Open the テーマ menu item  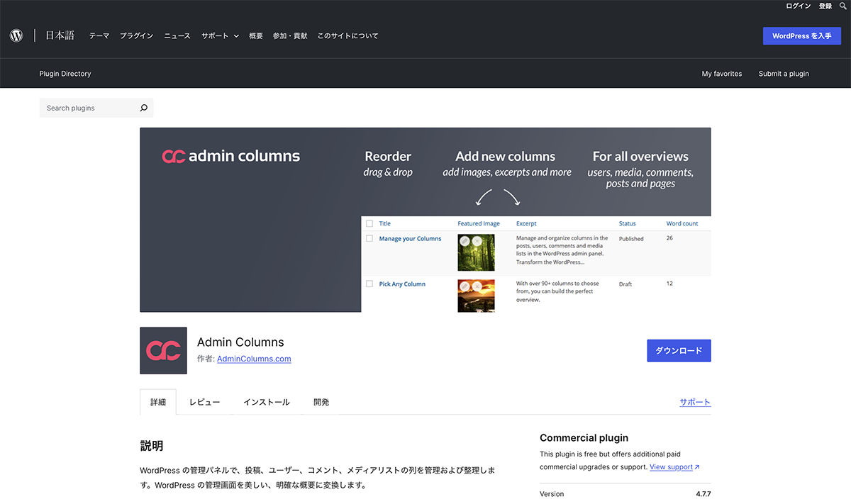[99, 35]
